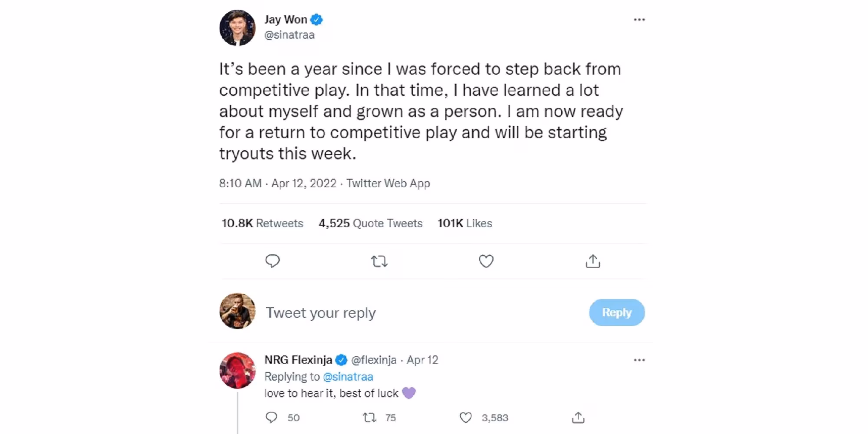Open the more options menu on Jay Won's tweet

pos(639,19)
